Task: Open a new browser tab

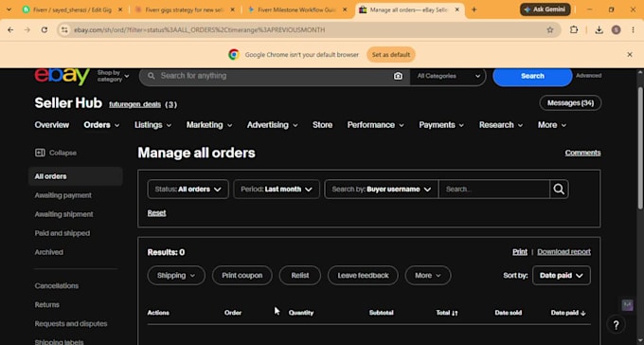Action: [474, 9]
